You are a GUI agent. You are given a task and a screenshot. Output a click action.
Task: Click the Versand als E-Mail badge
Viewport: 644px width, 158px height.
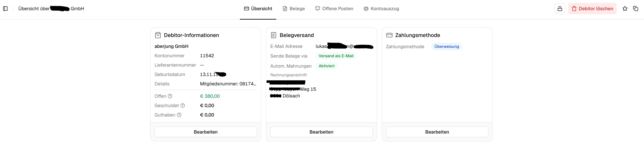click(336, 56)
